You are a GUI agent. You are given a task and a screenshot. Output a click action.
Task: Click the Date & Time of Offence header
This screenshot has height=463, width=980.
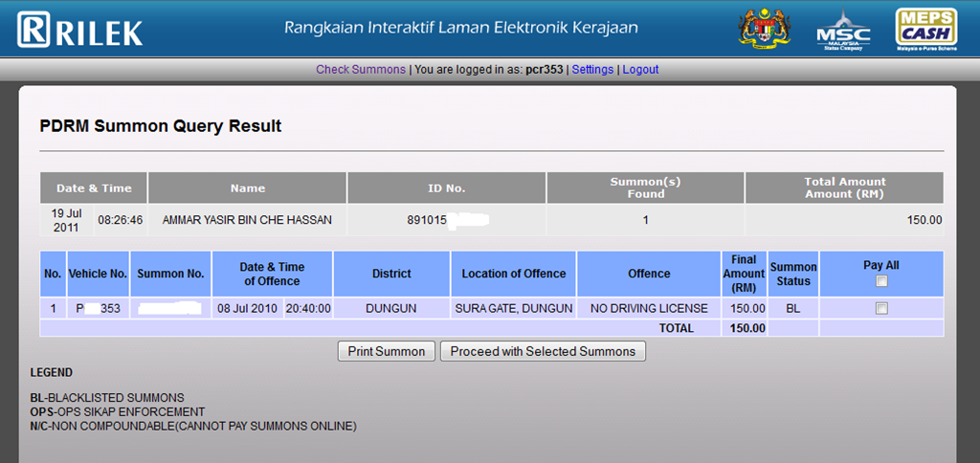point(272,274)
